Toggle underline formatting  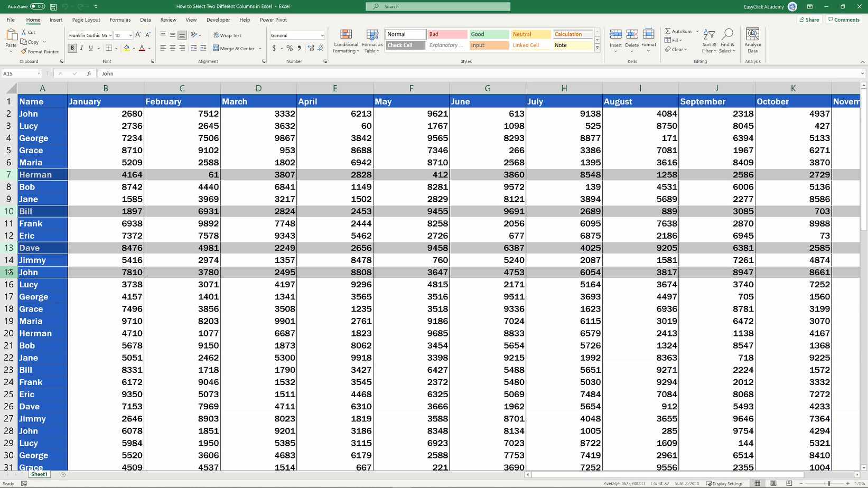point(90,48)
